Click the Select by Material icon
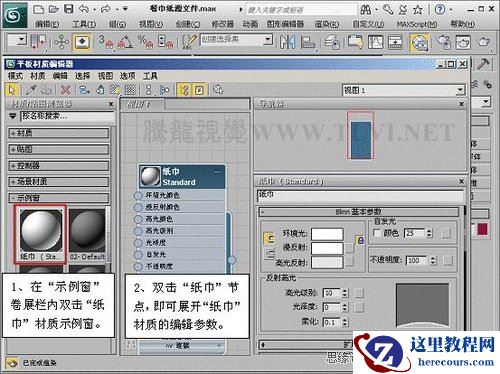This screenshot has height=374, width=500. 218,90
